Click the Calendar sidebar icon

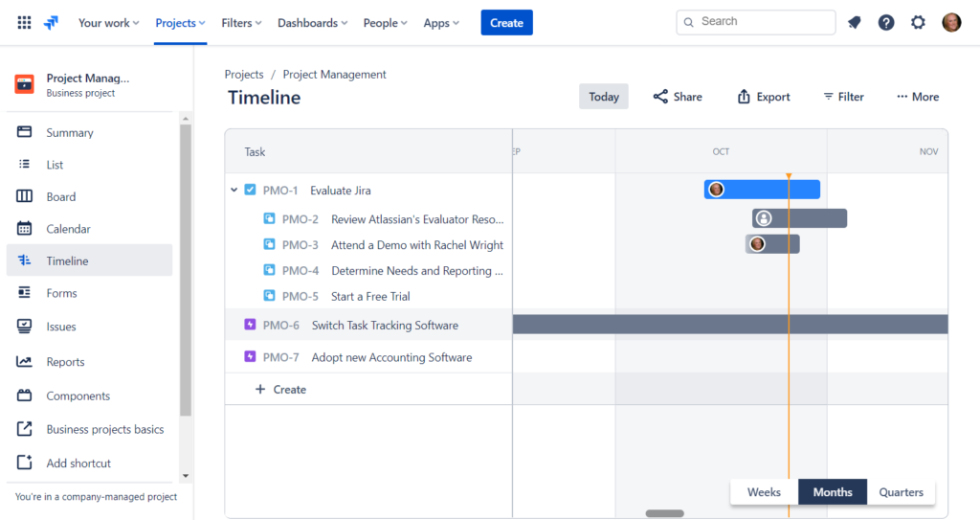coord(24,229)
